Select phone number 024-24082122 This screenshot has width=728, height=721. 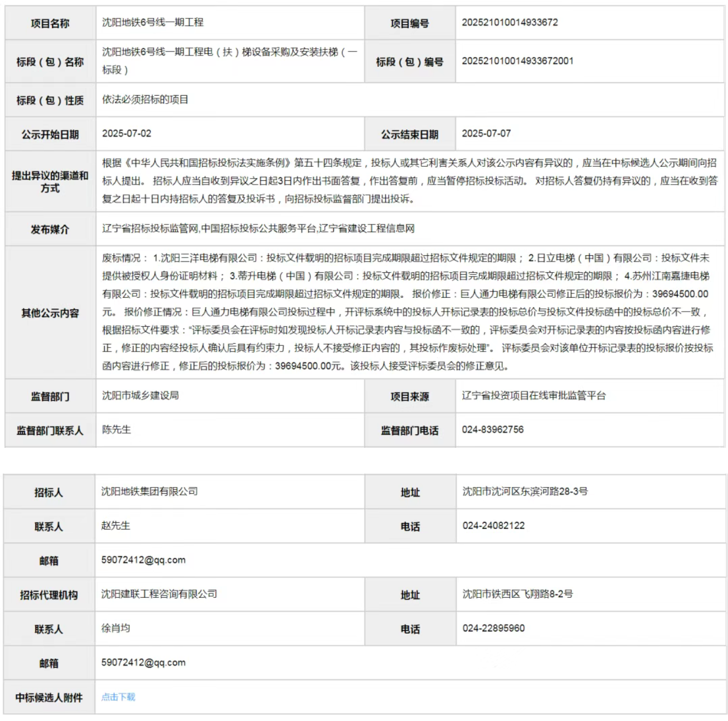point(494,526)
